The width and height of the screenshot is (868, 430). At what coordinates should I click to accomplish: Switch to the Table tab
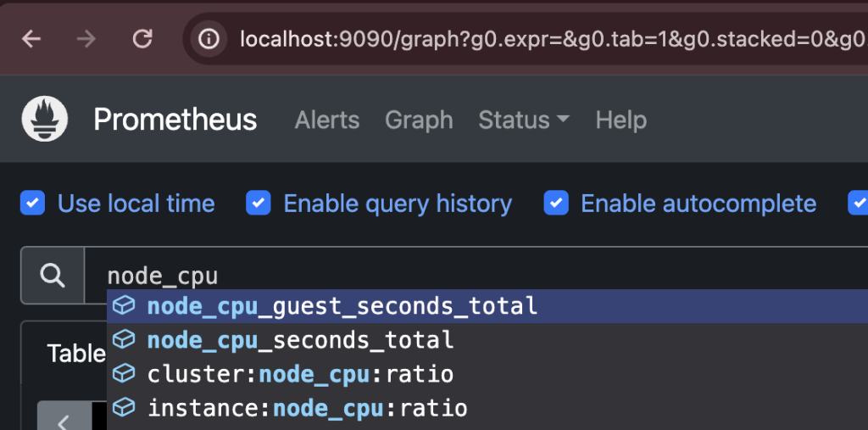pos(75,354)
